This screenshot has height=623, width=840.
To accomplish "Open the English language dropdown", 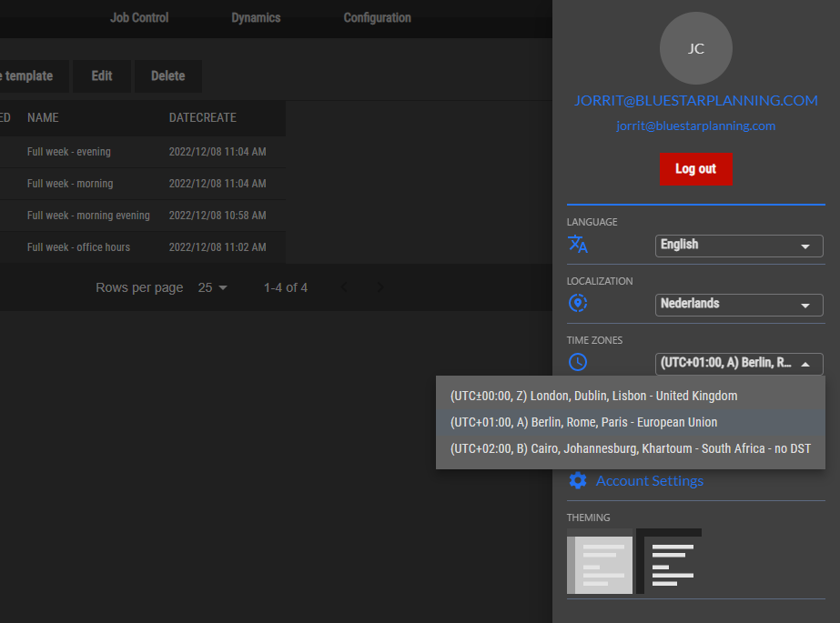I will [738, 245].
